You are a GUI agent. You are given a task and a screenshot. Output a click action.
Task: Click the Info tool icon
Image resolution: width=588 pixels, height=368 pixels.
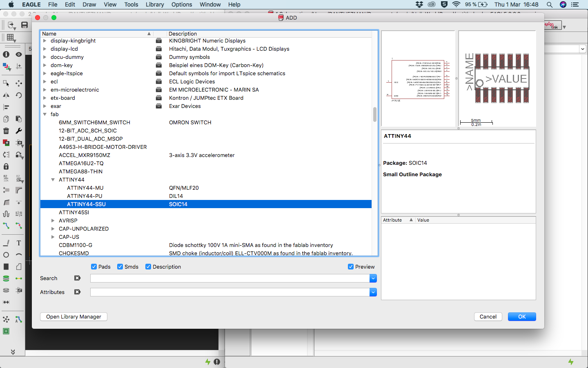pos(6,54)
